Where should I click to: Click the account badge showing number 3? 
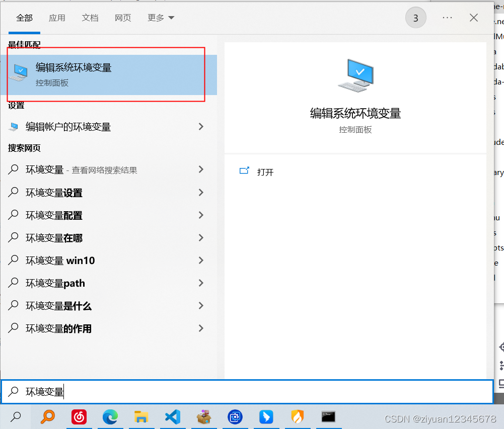415,17
